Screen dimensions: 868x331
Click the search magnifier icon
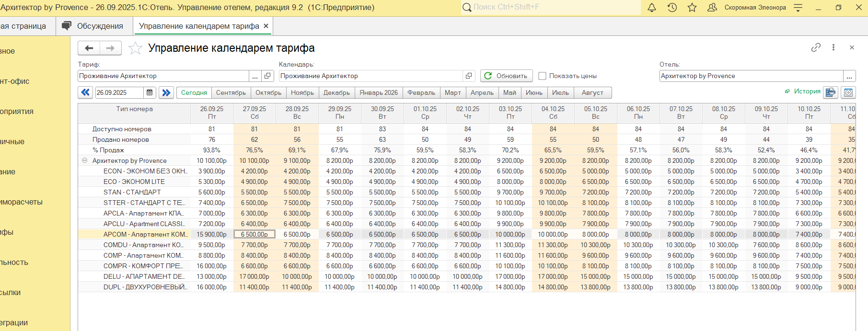coord(467,7)
